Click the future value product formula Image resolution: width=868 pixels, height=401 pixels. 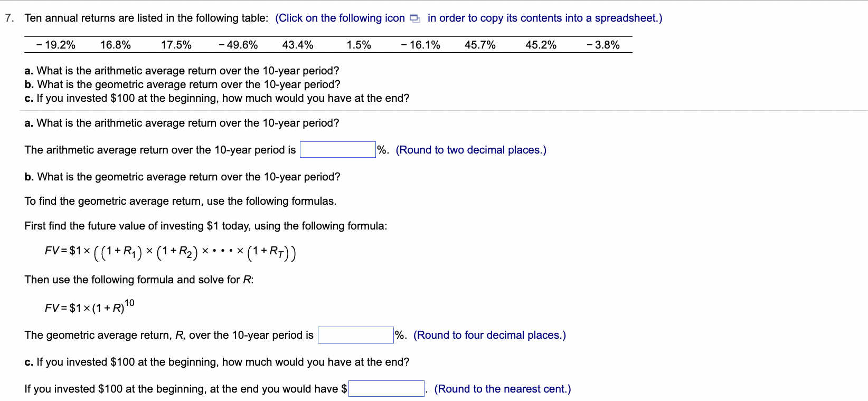[169, 252]
